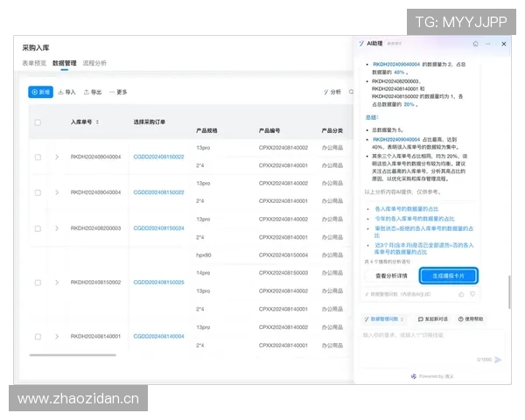Click product code CPXX202408150004

(283, 255)
